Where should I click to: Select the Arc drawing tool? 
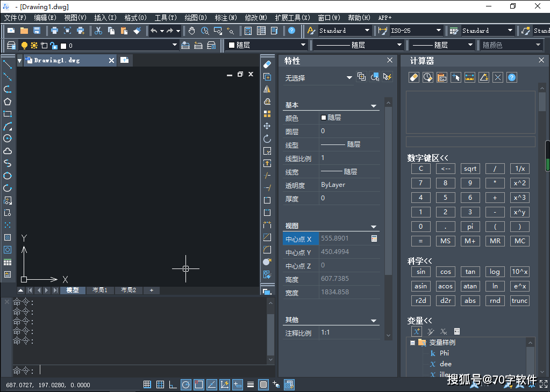coord(8,126)
